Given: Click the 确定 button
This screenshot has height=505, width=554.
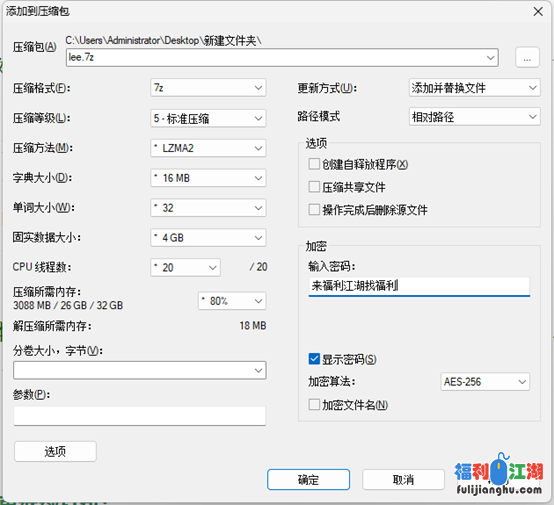Looking at the screenshot, I should [x=308, y=480].
